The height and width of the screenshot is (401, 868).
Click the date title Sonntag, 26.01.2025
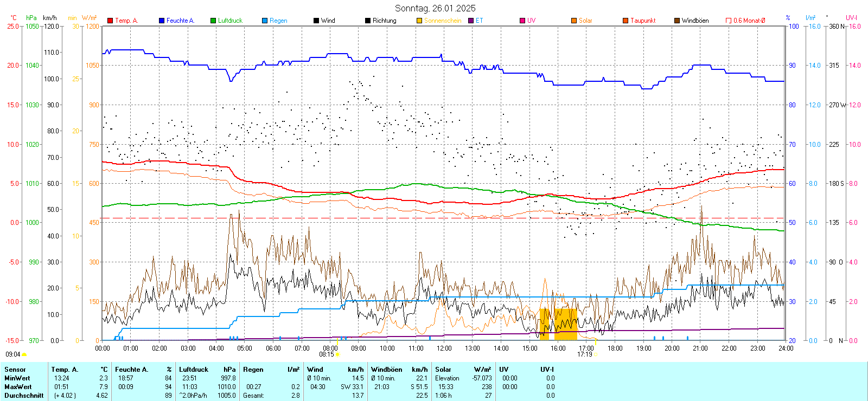coord(435,8)
